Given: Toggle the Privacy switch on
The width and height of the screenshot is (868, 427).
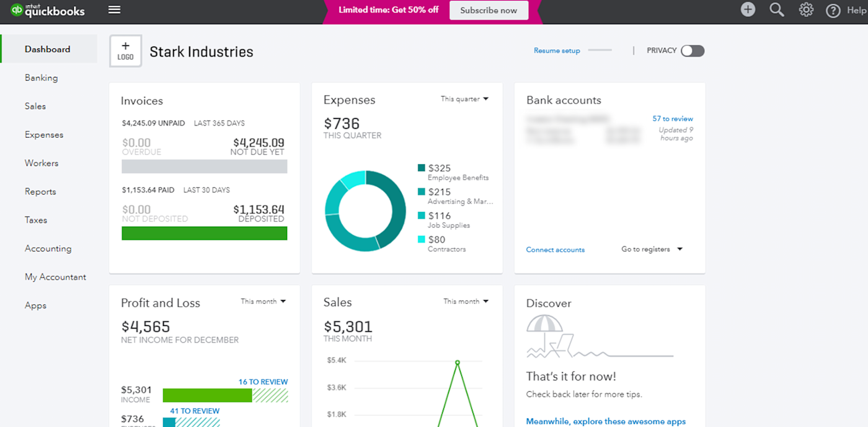Looking at the screenshot, I should [x=693, y=51].
